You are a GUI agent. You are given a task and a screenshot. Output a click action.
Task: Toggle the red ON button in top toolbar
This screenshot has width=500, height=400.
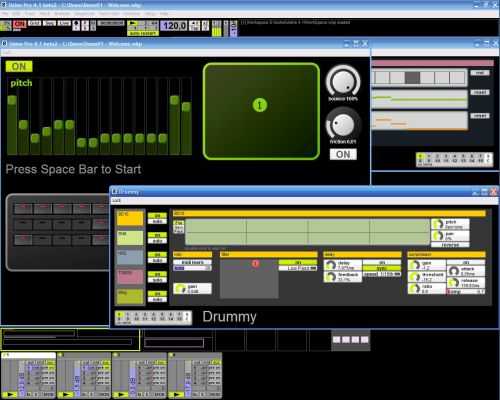[19, 24]
